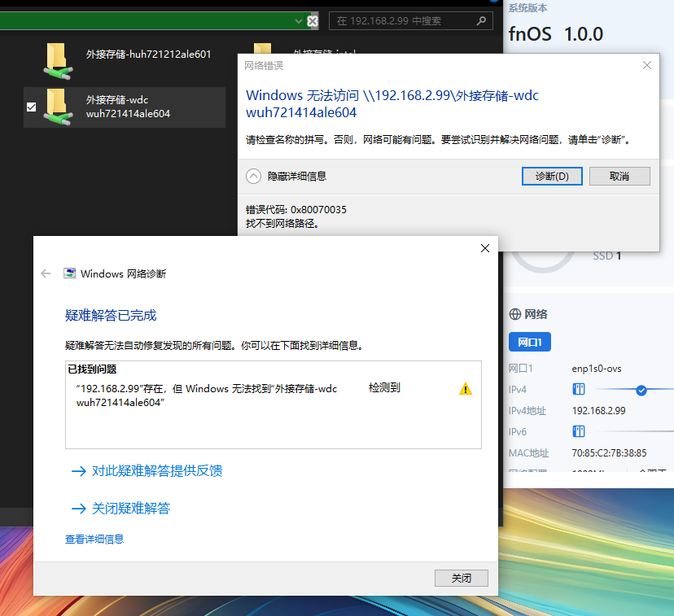Uncheck the 外接存储-wdc folder checkbox

pyautogui.click(x=31, y=107)
